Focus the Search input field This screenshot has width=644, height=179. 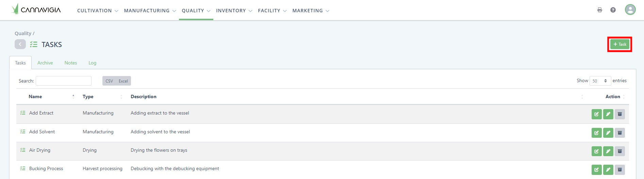tap(64, 81)
